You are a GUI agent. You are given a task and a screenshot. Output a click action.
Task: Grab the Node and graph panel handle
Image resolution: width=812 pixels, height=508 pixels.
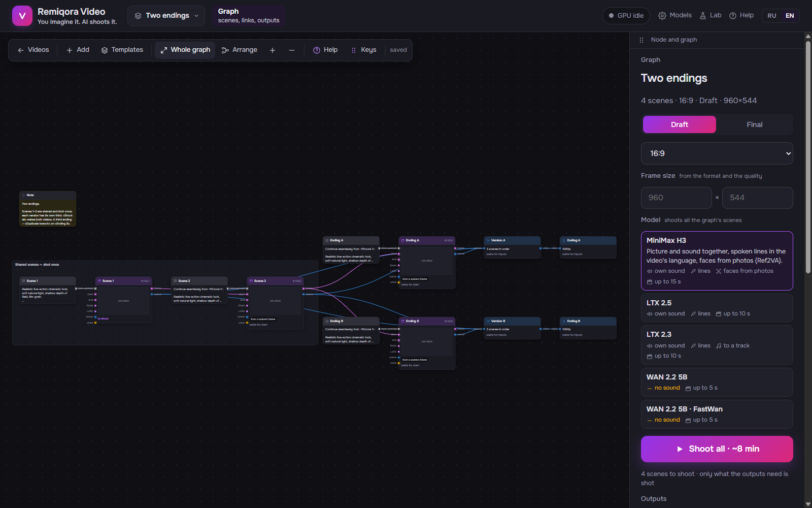click(x=641, y=40)
